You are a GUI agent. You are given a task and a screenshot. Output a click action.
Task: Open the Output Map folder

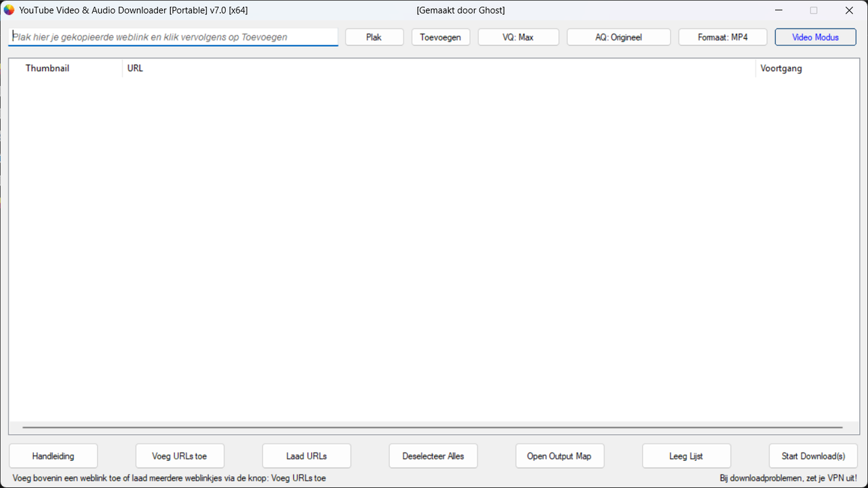pos(559,456)
